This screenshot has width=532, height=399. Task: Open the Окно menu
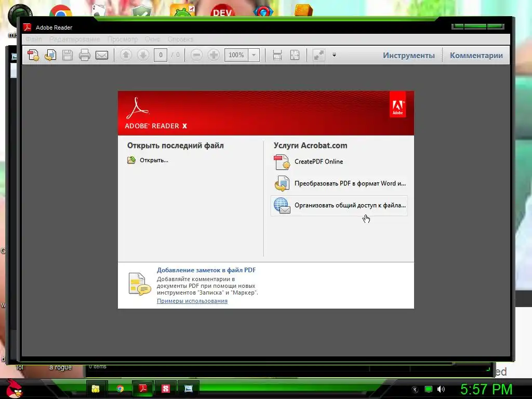pos(152,39)
